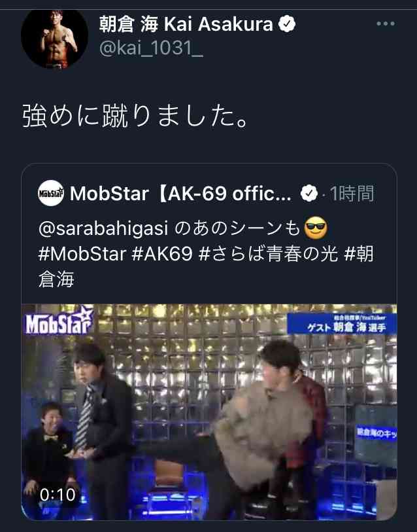Open the @sarabahigasi mention

pos(103,228)
